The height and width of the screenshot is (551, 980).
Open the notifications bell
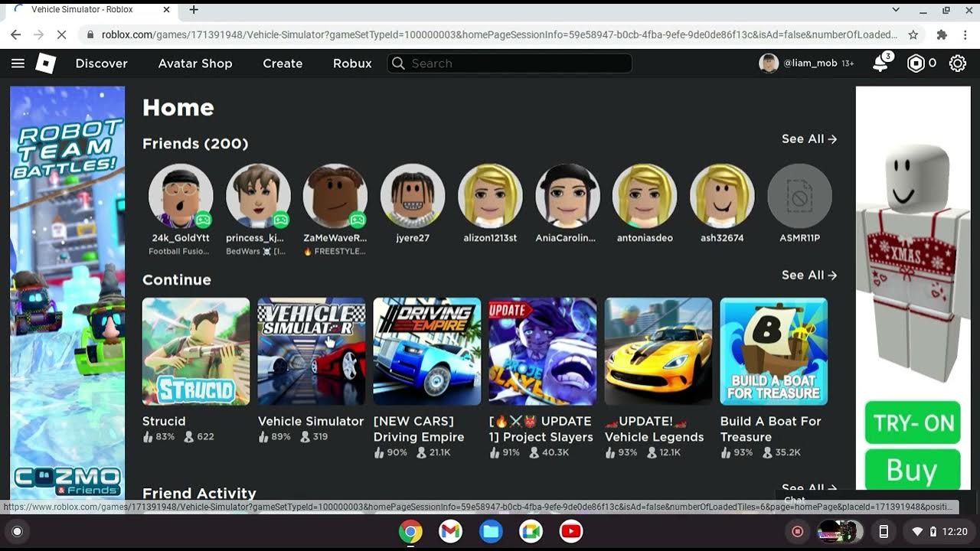[881, 64]
